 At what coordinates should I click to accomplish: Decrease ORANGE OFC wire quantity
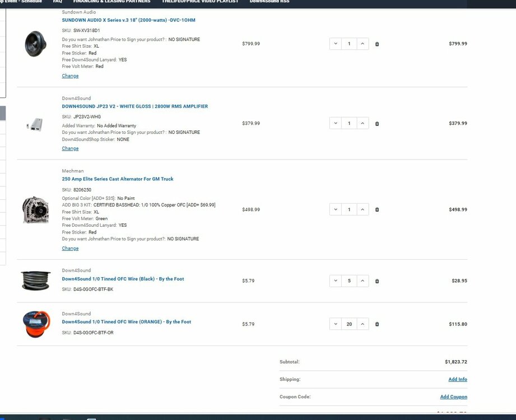click(x=336, y=324)
